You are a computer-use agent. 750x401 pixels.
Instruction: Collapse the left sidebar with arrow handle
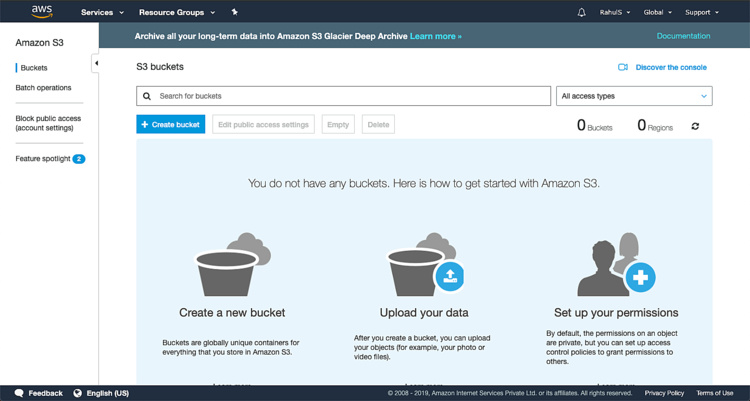tap(95, 63)
